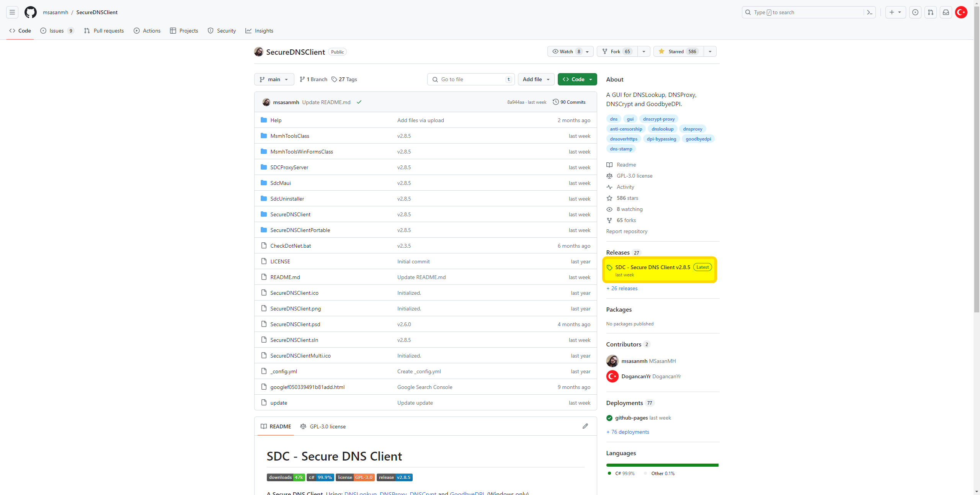Expand the main branch dropdown
980x495 pixels.
274,79
